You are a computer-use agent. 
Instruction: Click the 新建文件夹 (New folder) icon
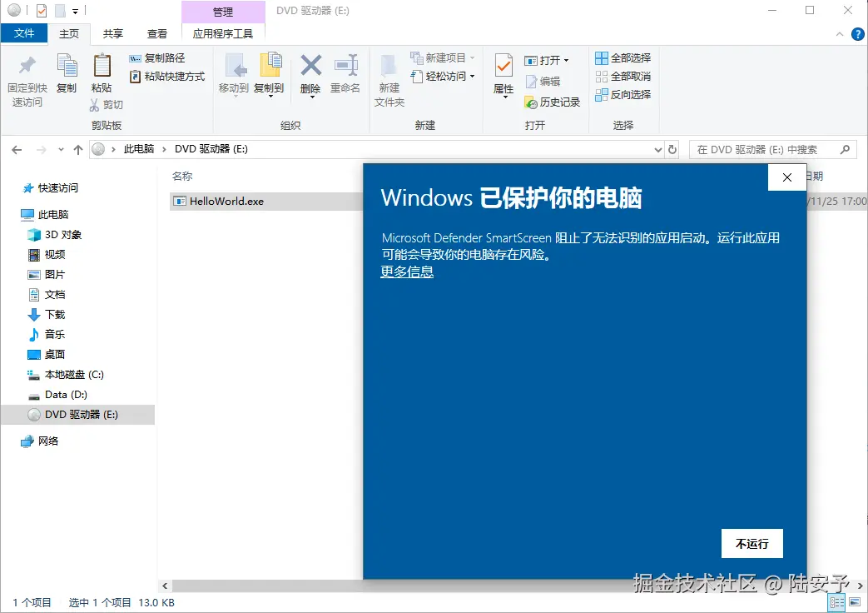pos(389,66)
